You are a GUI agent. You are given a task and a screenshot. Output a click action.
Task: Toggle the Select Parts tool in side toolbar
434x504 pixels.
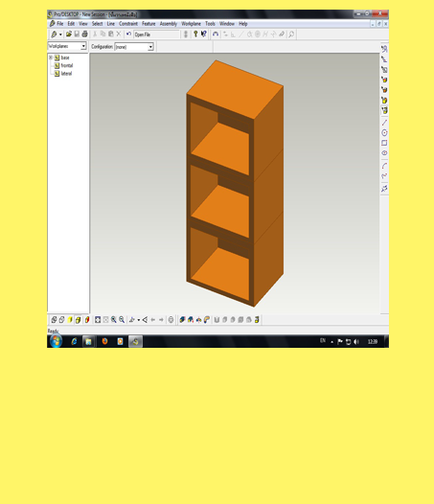[x=384, y=110]
